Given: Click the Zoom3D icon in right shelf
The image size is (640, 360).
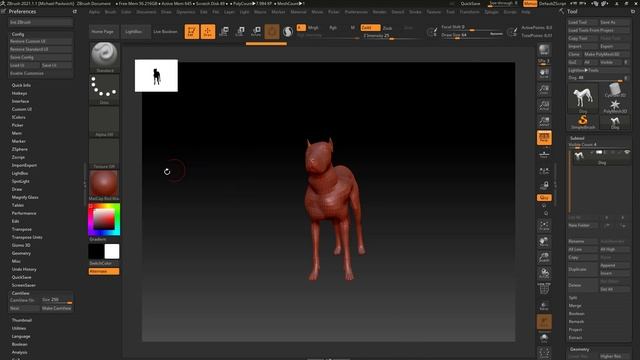Looking at the screenshot, I should [544, 258].
